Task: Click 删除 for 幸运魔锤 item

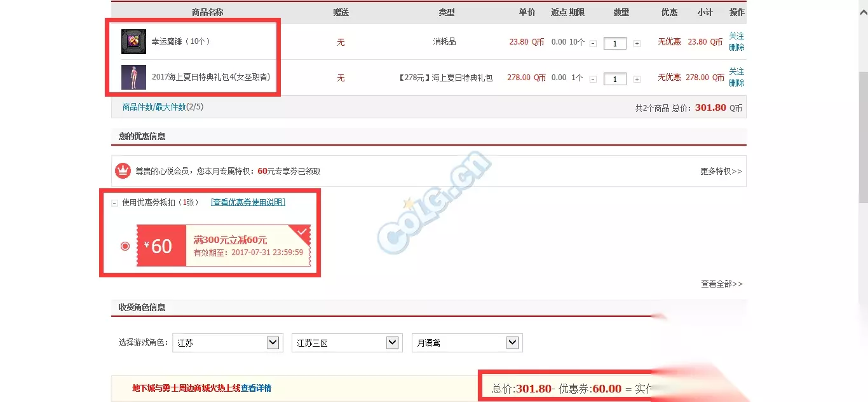Action: [x=736, y=47]
